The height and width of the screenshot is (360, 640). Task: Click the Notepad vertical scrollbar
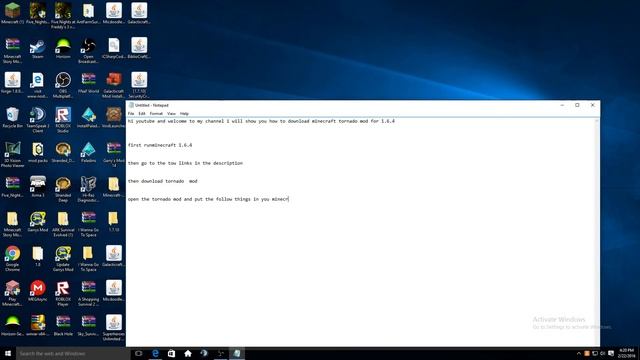597,232
